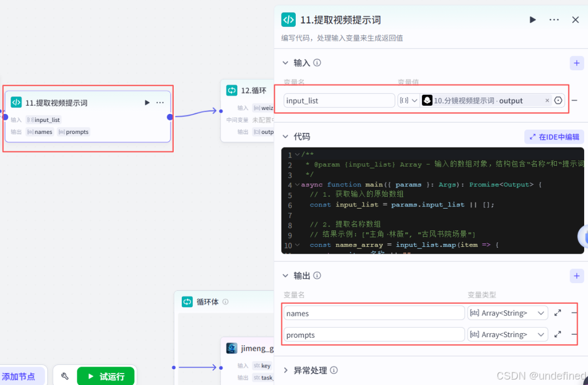The height and width of the screenshot is (385, 588).
Task: Click the green 试运行 button
Action: click(x=106, y=376)
